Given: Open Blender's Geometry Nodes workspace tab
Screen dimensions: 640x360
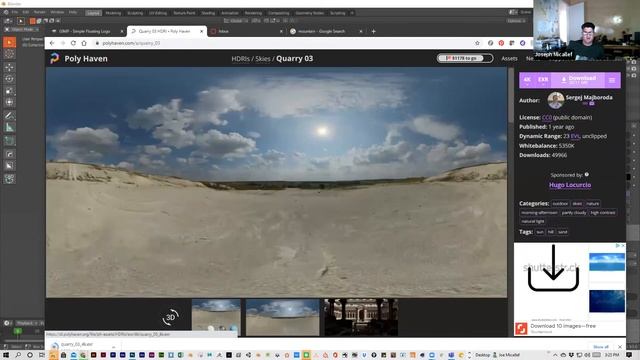Looking at the screenshot, I should (x=309, y=13).
